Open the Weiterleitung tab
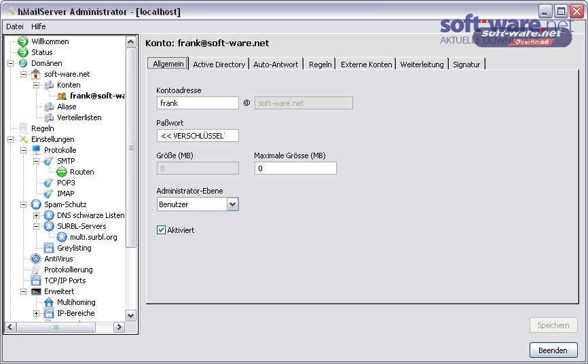Viewport: 588px width, 364px height. [422, 65]
